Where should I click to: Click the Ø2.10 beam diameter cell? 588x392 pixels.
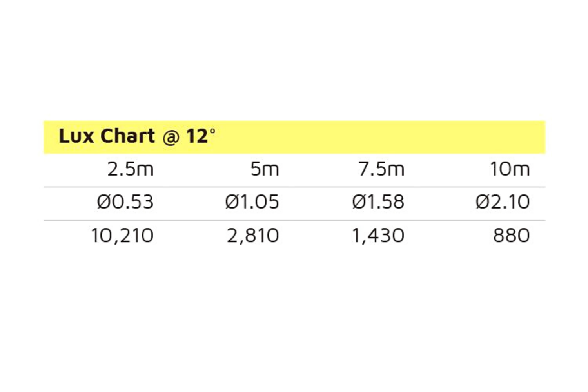[x=503, y=202]
